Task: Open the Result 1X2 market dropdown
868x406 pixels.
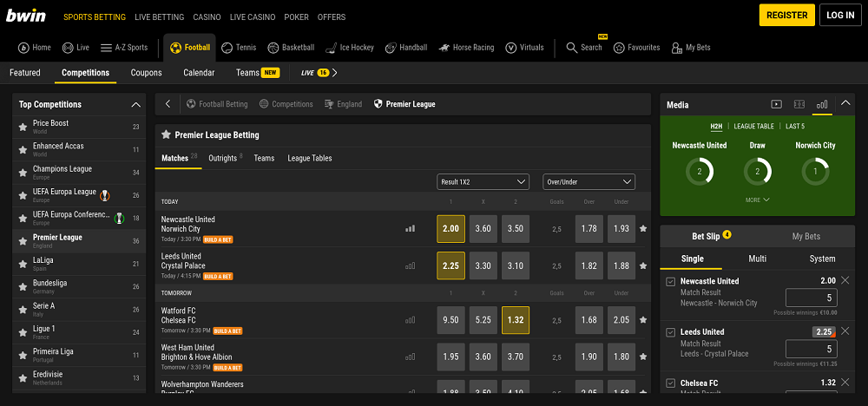Action: point(483,181)
